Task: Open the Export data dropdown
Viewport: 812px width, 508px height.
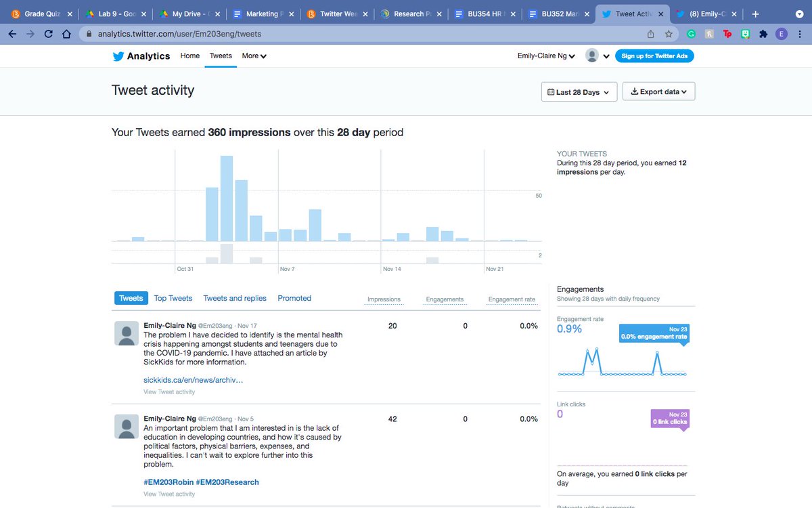Action: [658, 92]
